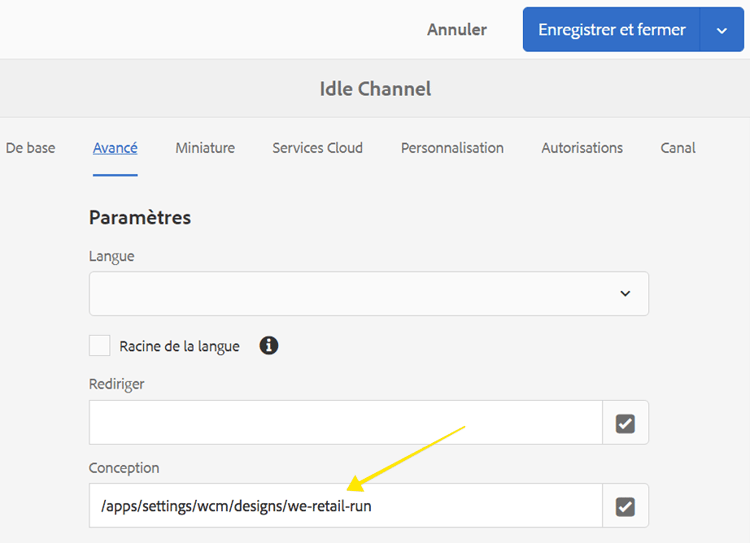750x543 pixels.
Task: Click Enregistrer et fermer button
Action: coord(612,30)
